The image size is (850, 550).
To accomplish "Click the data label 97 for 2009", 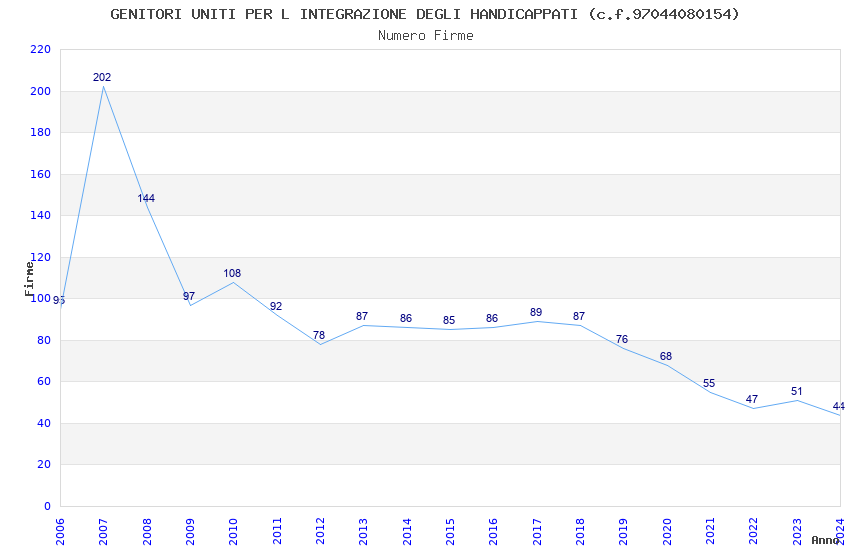I will click(189, 296).
